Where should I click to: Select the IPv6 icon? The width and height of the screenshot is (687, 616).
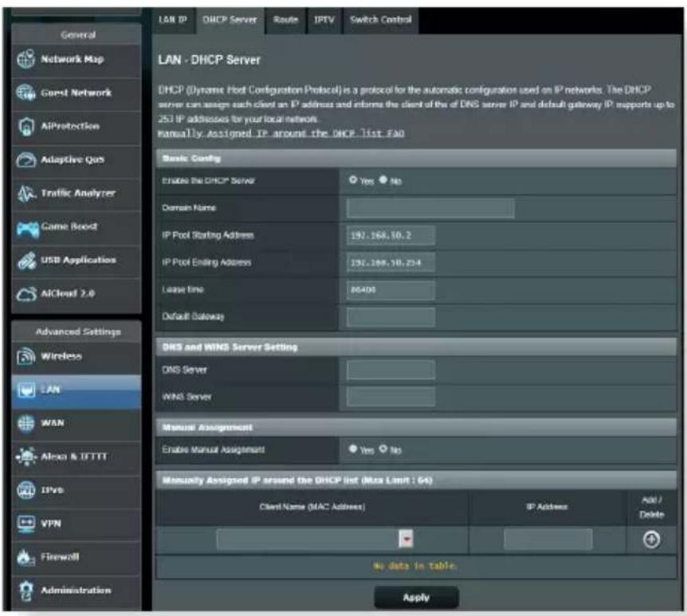(26, 490)
